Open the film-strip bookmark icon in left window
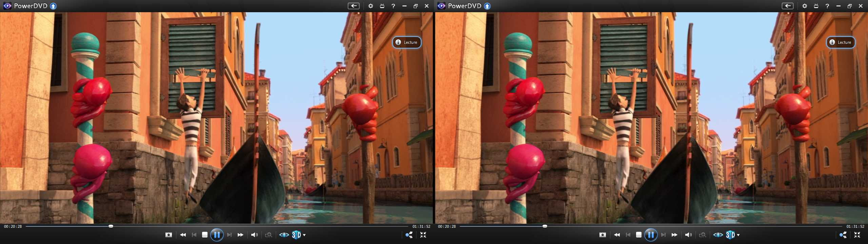Viewport: 868px width, 244px height. pyautogui.click(x=169, y=235)
